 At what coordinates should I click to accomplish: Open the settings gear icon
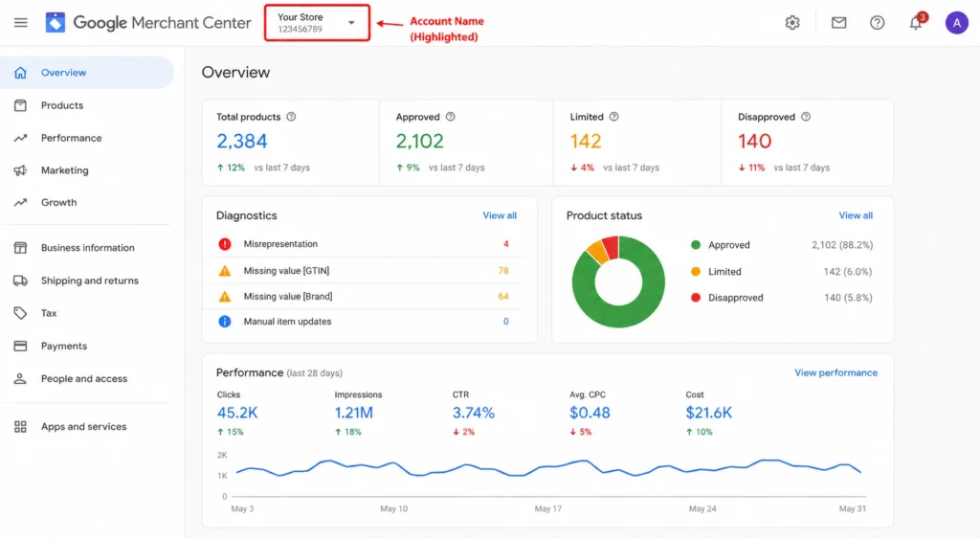coord(792,23)
